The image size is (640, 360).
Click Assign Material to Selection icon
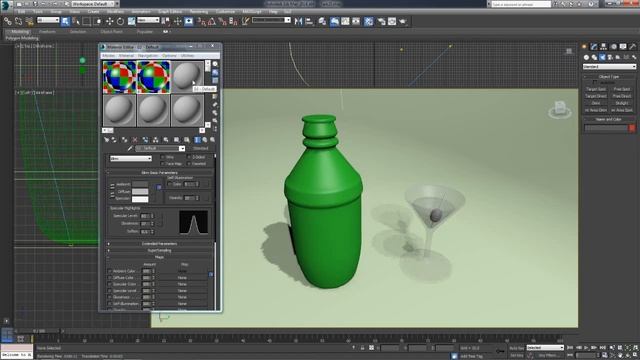tap(124, 140)
